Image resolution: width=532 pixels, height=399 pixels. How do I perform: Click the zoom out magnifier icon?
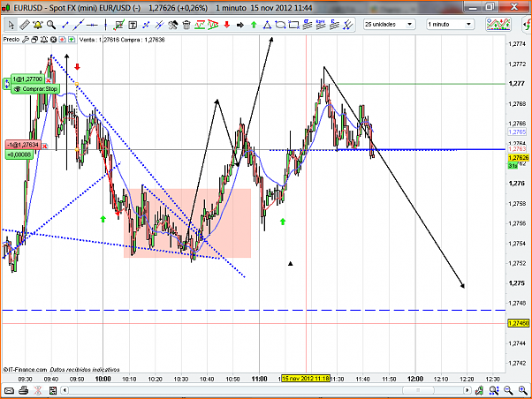pos(508,390)
